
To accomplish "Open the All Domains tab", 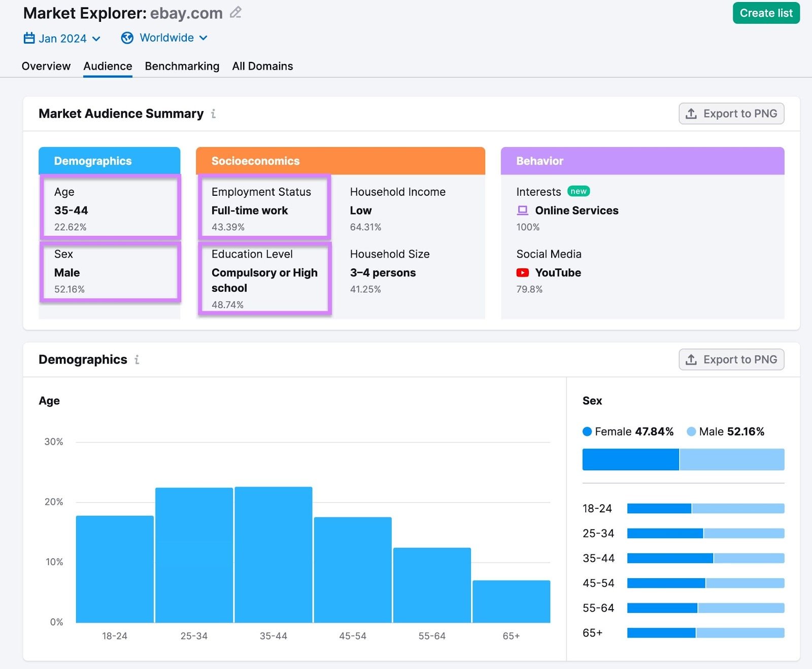I will click(262, 66).
